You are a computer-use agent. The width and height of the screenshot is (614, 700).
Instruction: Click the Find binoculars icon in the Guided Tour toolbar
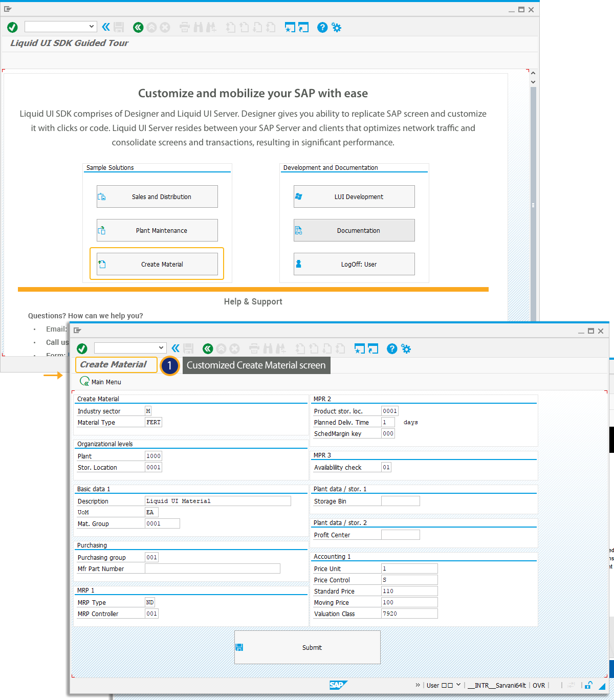tap(198, 27)
